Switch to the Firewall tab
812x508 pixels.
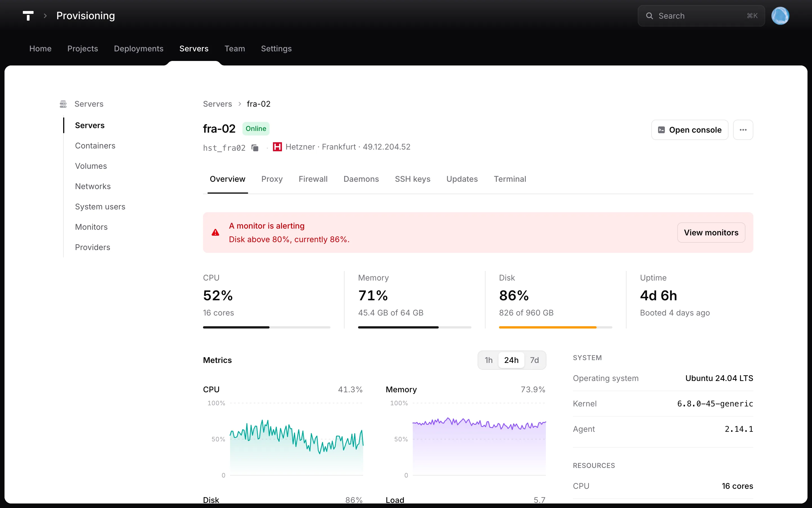(313, 179)
